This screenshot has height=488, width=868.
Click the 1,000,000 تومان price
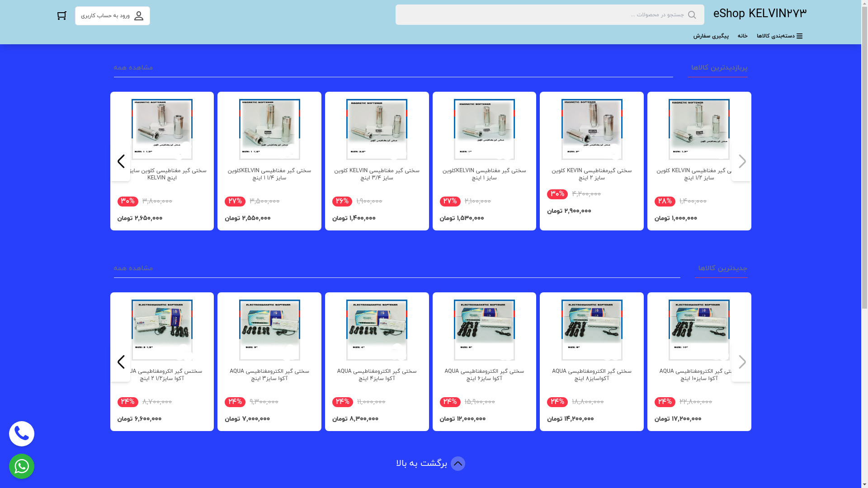coord(676,219)
